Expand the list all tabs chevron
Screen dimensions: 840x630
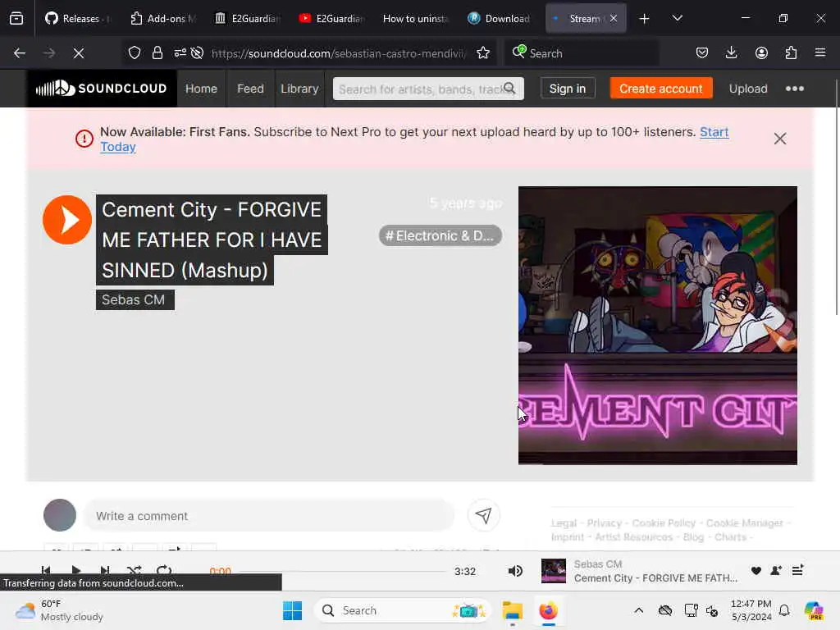tap(677, 18)
